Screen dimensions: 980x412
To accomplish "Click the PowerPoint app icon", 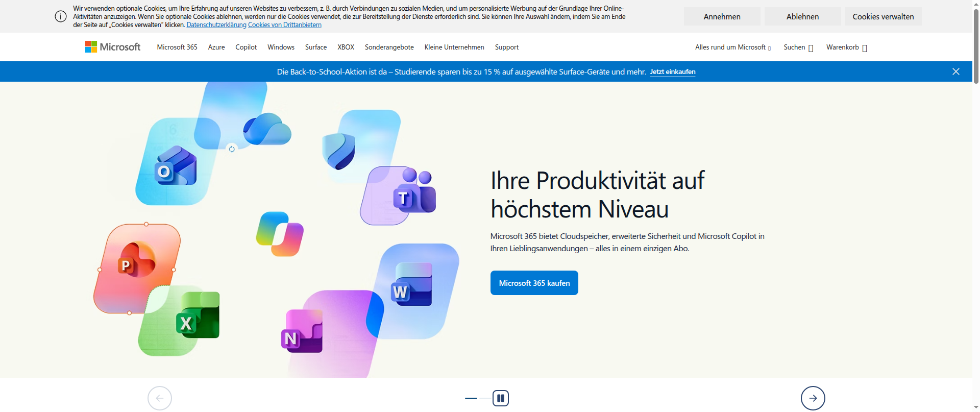I will click(136, 260).
